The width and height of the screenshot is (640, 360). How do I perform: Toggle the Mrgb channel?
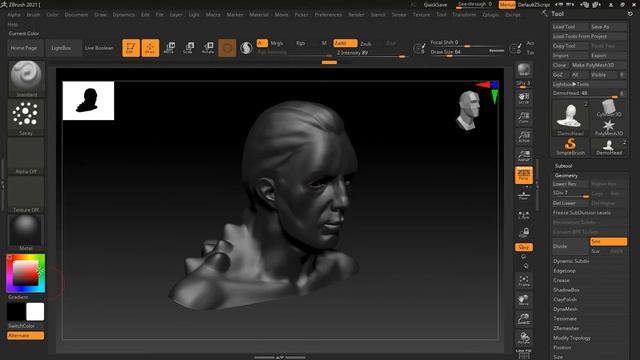point(277,43)
